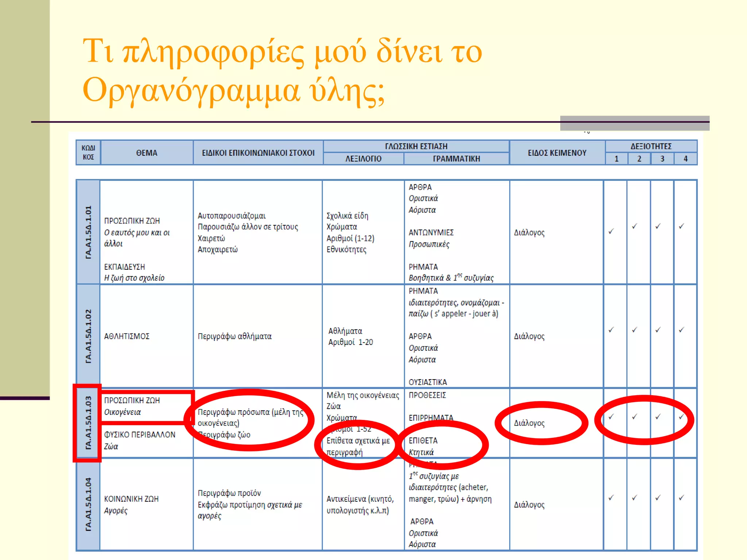This screenshot has width=747, height=560.
Task: Click the 'Χαιρετώ' objective
Action: pyautogui.click(x=211, y=238)
